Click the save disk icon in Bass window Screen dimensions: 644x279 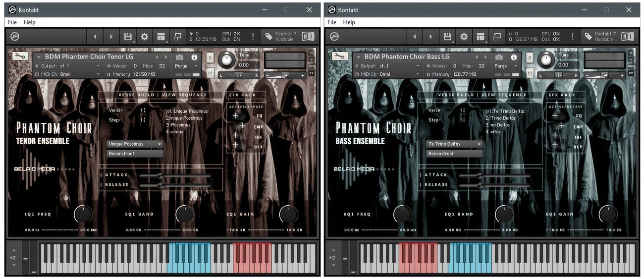point(447,37)
